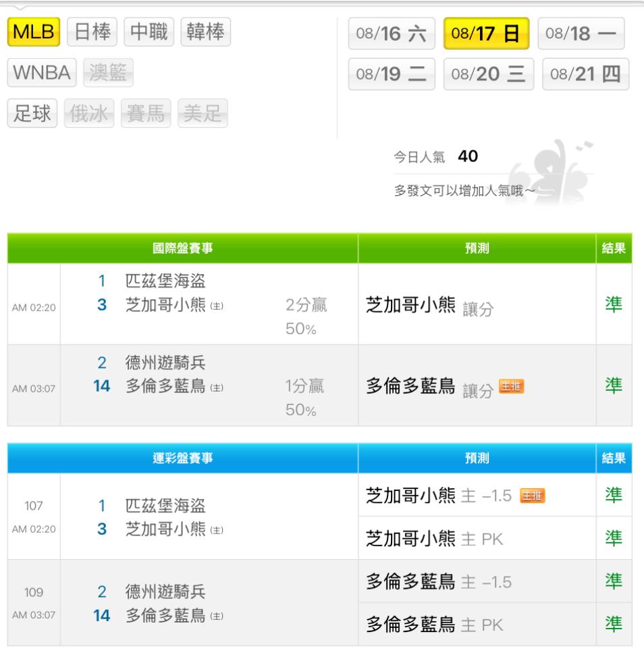The height and width of the screenshot is (659, 644).
Task: Click 芝加哥小熊 score 3 in 運彩盤賽事 table
Action: tap(102, 529)
